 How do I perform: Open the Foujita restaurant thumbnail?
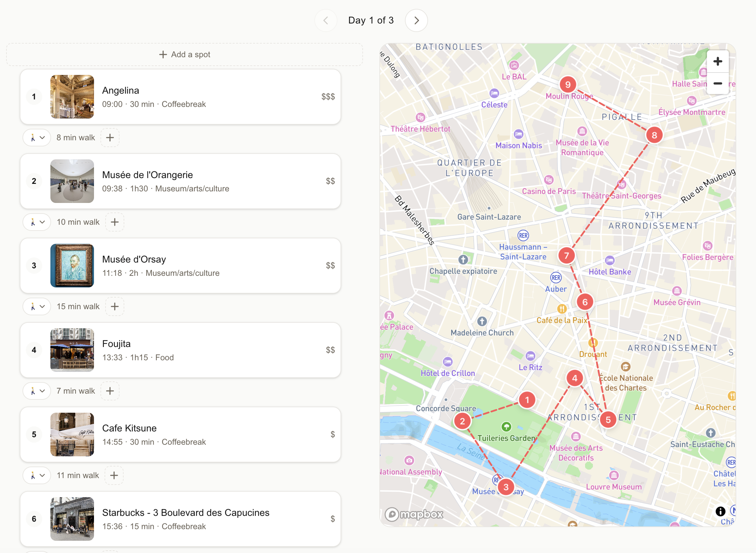pyautogui.click(x=72, y=350)
